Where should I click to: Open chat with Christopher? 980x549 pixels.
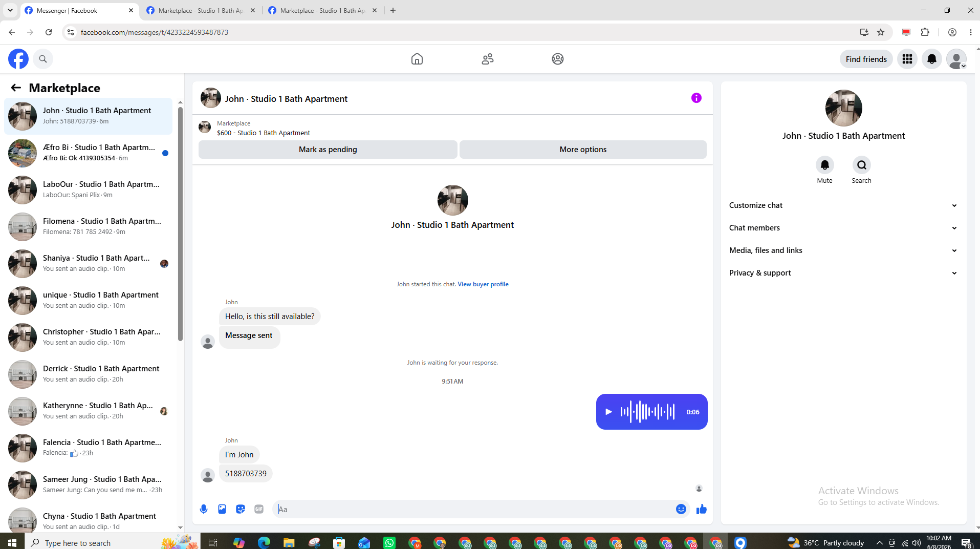pos(89,337)
